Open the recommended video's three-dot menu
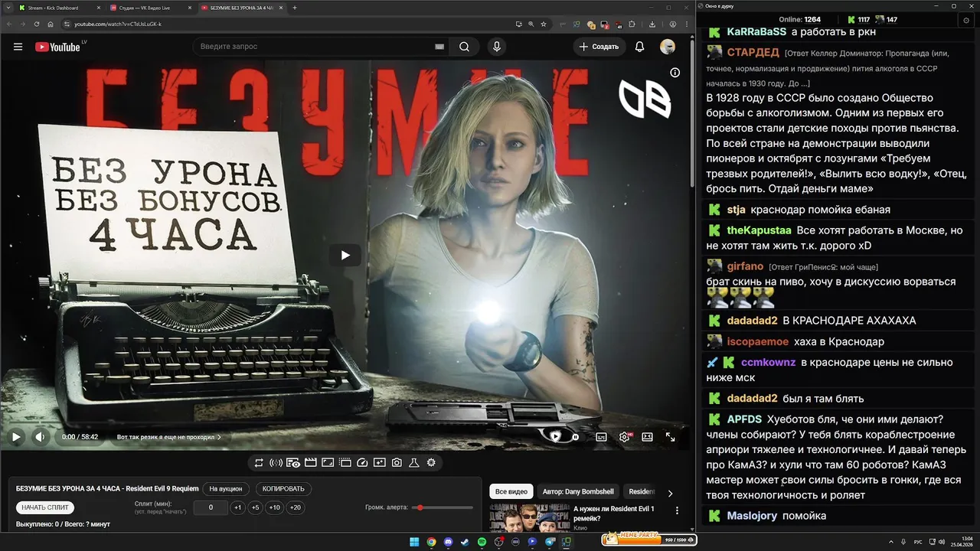 677,510
